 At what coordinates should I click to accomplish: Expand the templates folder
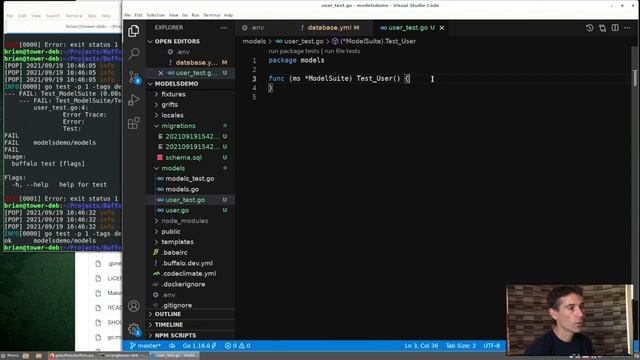point(177,242)
